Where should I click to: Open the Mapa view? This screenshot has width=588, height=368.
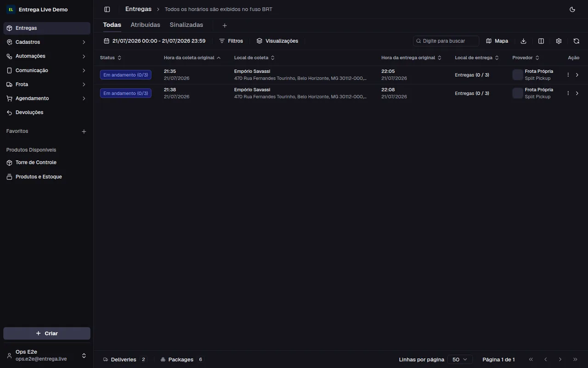tap(497, 41)
